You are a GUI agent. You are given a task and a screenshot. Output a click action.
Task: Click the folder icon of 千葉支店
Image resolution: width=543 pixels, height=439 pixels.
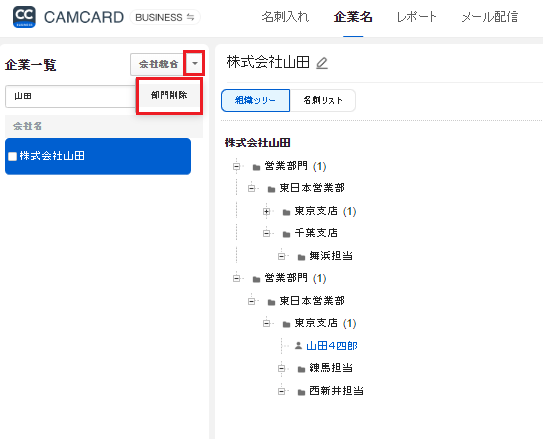click(286, 234)
